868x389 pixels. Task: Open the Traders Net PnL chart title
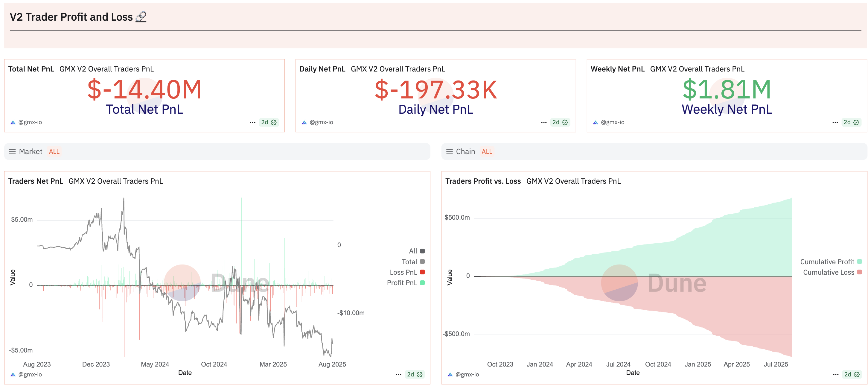tap(35, 181)
